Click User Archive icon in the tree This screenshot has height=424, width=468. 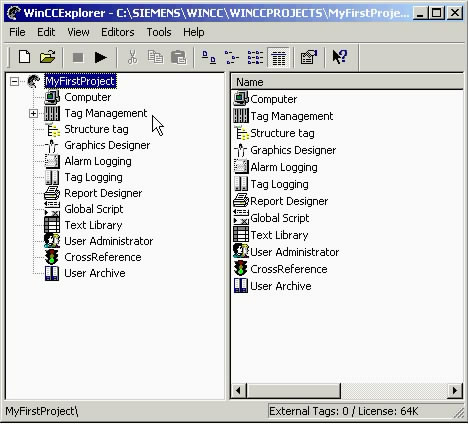point(52,273)
